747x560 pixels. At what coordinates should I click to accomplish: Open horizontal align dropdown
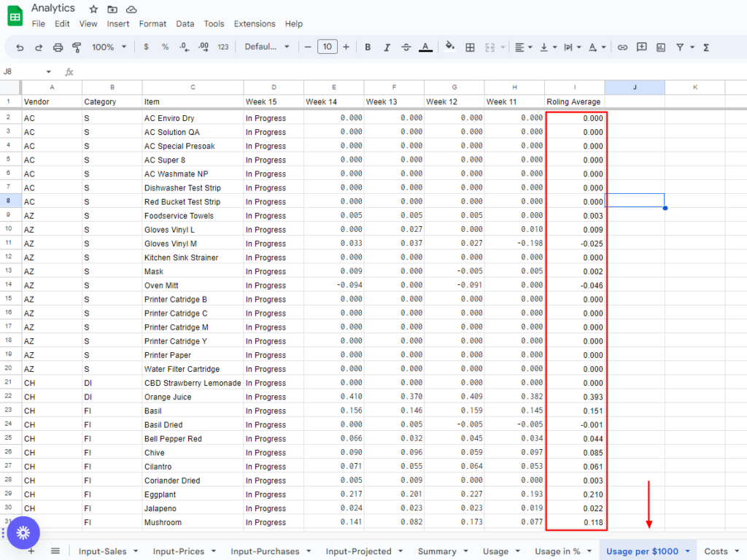pyautogui.click(x=523, y=47)
